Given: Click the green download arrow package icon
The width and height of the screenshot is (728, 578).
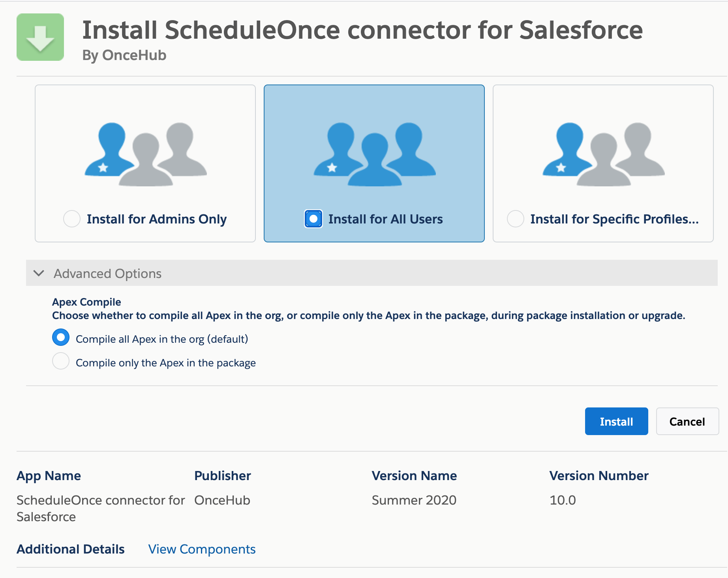Looking at the screenshot, I should [x=40, y=37].
